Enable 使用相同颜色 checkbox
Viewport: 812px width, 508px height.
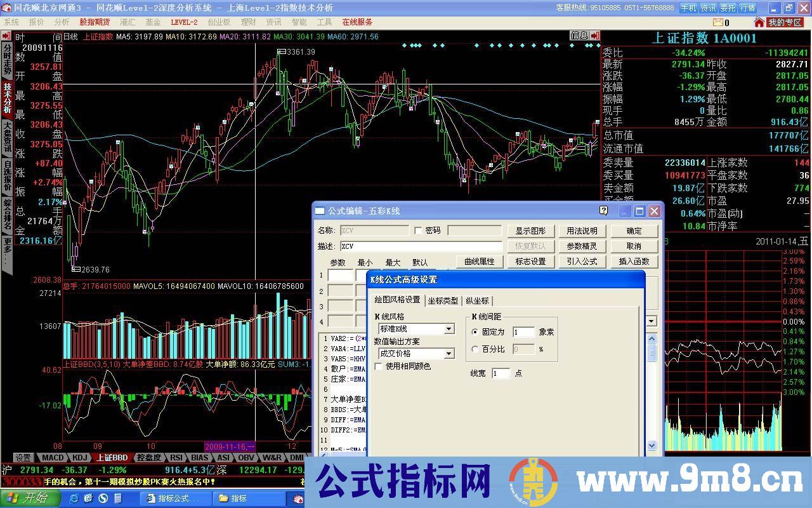coord(379,366)
